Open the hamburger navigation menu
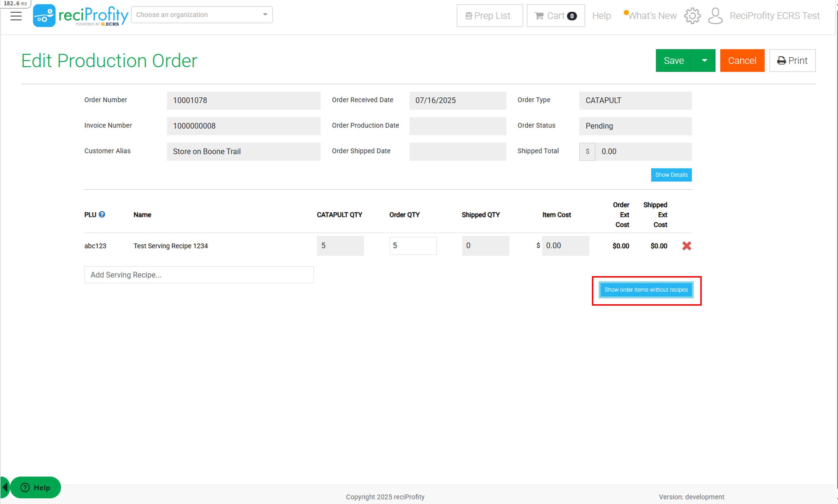Image resolution: width=838 pixels, height=504 pixels. pyautogui.click(x=16, y=16)
